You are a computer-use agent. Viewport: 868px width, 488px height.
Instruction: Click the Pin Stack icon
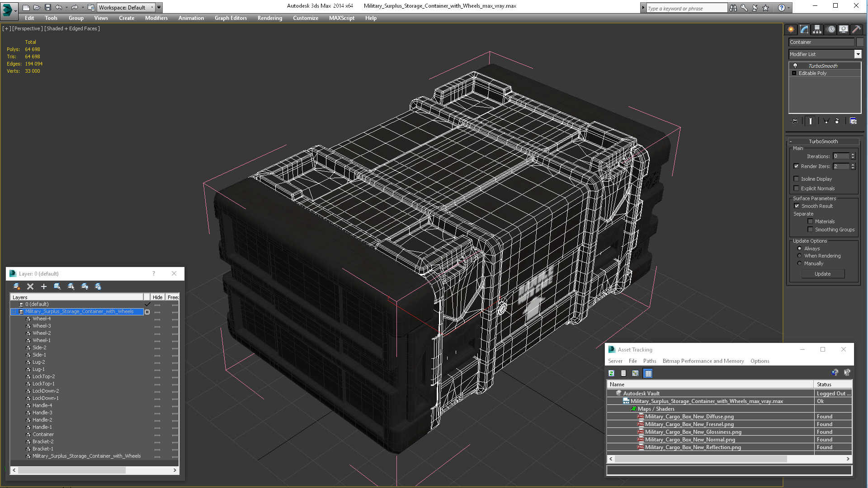click(x=795, y=121)
